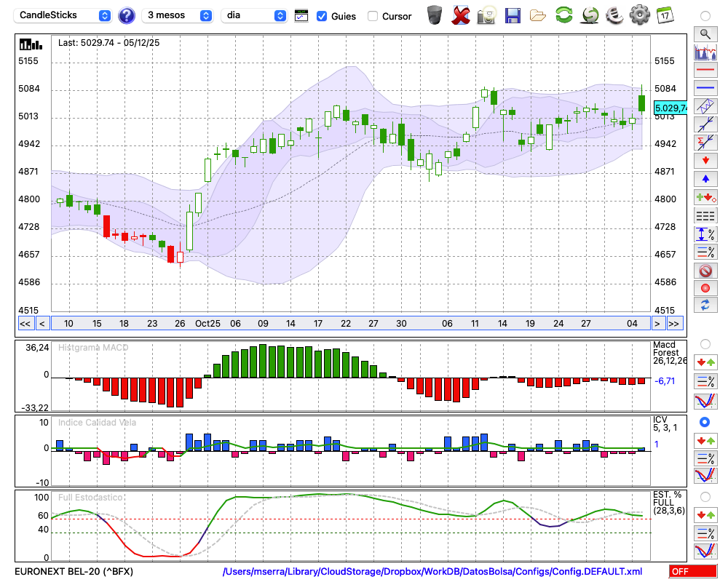Click the calendar icon in top toolbar
728x582 pixels.
[x=664, y=15]
